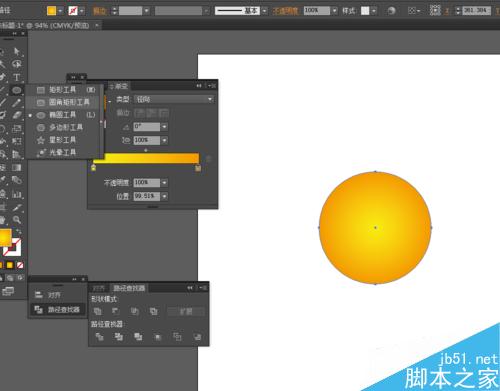Select the Free Transform tool

pos(16,141)
